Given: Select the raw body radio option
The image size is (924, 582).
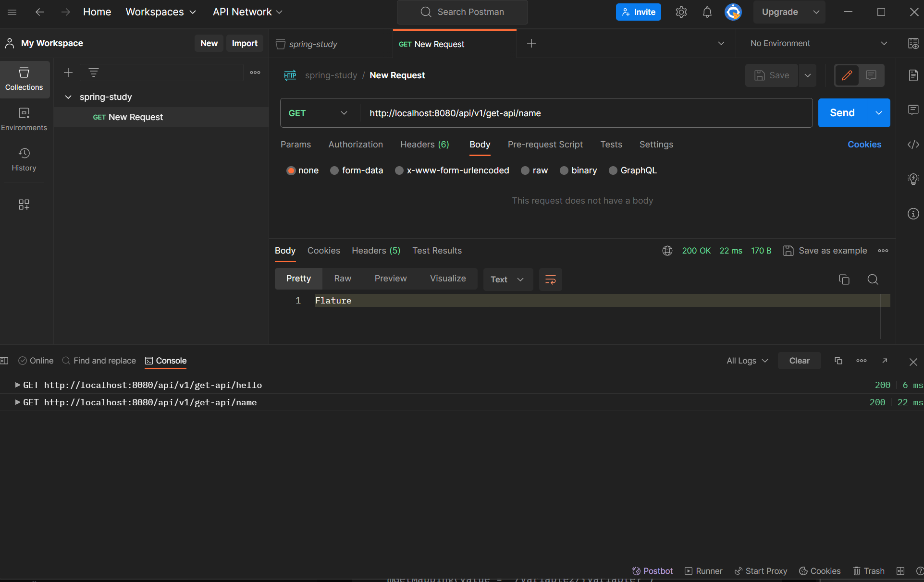Looking at the screenshot, I should (x=525, y=170).
